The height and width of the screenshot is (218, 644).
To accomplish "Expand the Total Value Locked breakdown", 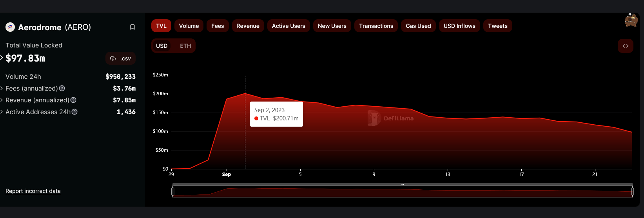I will point(2,58).
